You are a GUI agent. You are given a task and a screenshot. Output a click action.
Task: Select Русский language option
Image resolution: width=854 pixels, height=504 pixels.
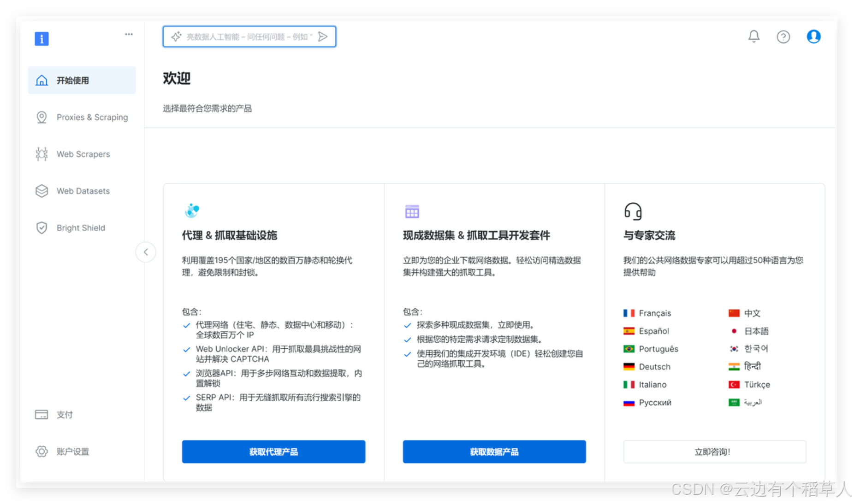pos(647,403)
